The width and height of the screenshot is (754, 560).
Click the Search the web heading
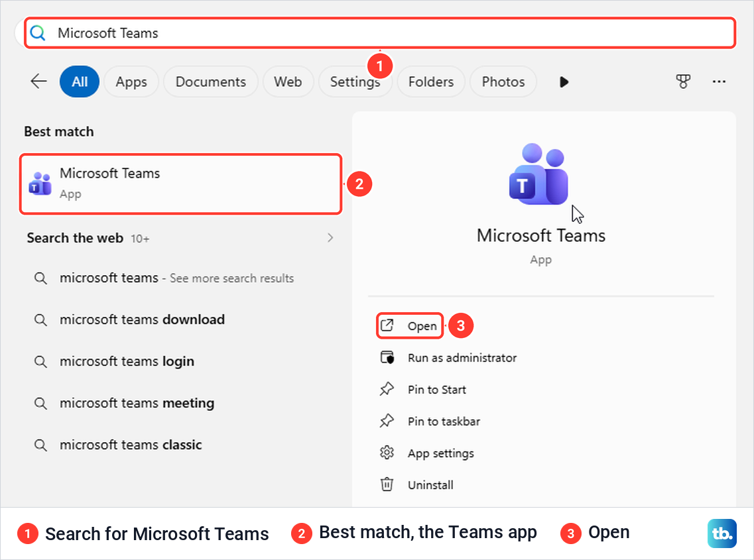pos(75,238)
